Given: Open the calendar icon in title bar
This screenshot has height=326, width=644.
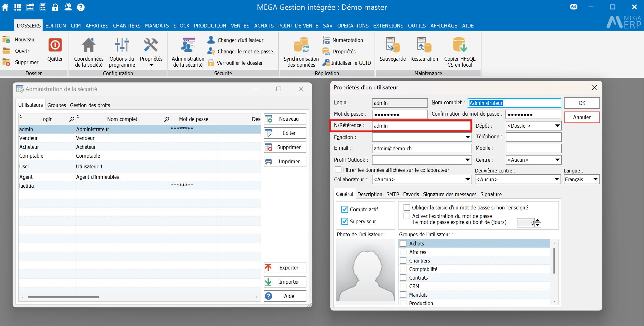Looking at the screenshot, I should coord(30,7).
